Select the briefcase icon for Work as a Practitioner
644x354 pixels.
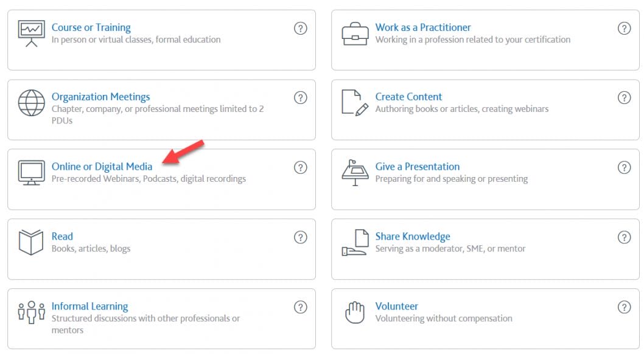click(355, 33)
